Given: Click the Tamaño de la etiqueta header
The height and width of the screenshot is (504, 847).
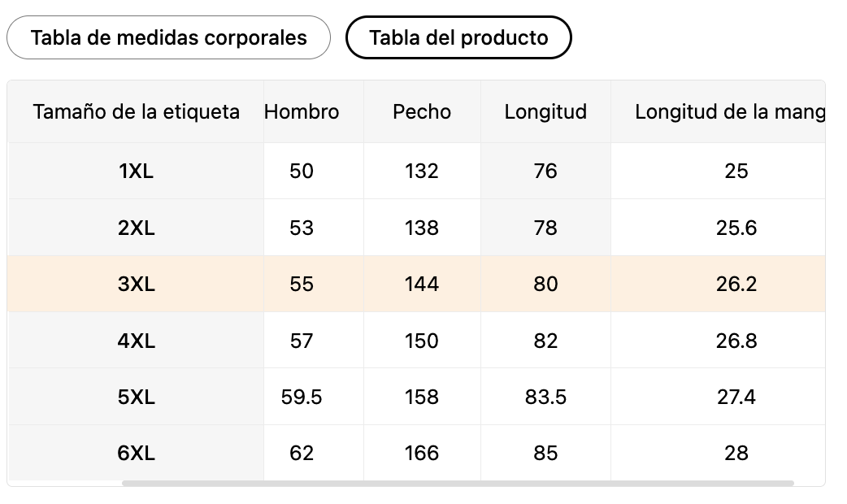Looking at the screenshot, I should click(136, 111).
